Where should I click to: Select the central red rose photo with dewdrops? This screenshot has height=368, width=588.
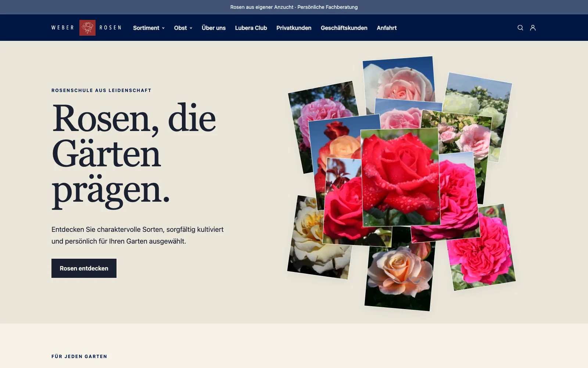[x=401, y=177]
